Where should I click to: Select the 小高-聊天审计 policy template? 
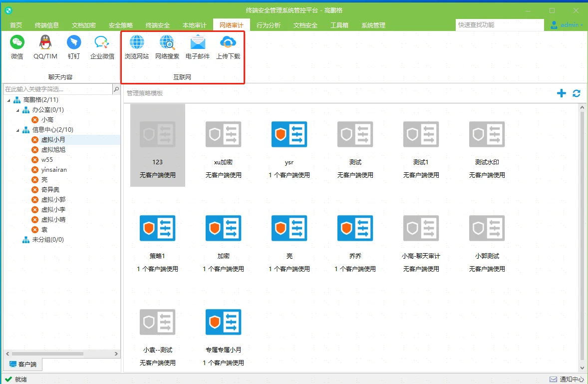[x=421, y=239]
